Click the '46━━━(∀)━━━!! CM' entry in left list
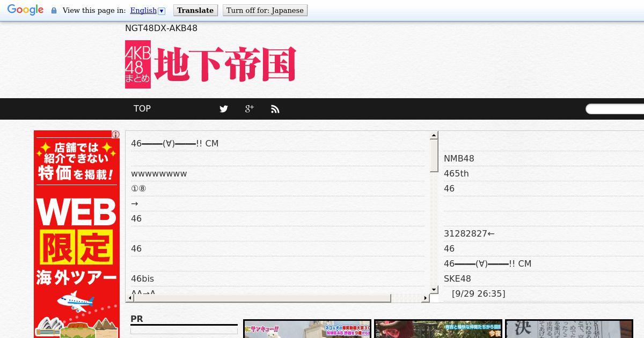The image size is (644, 338). tap(174, 143)
